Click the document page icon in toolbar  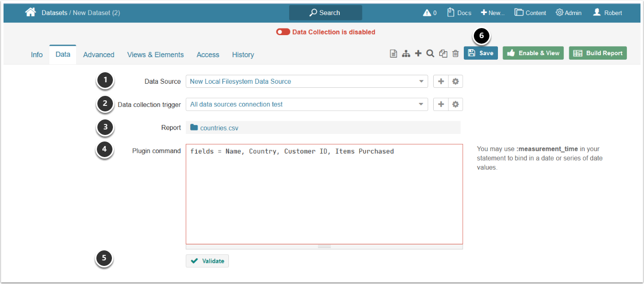(x=394, y=53)
